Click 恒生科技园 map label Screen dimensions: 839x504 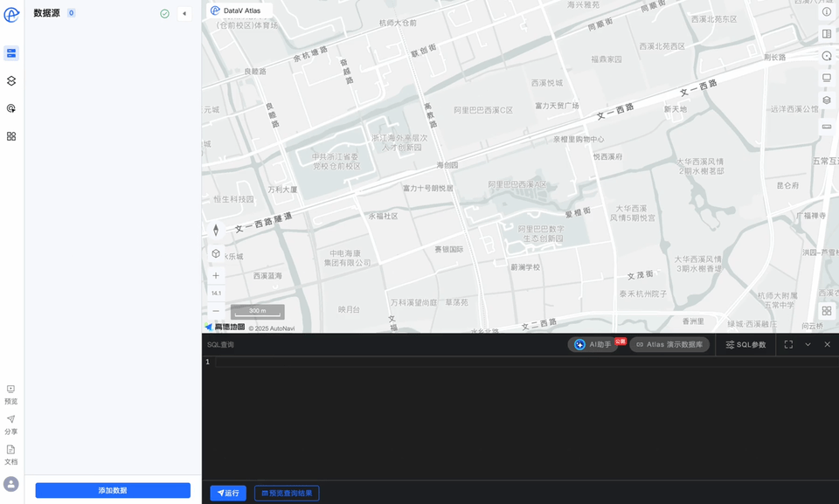234,199
